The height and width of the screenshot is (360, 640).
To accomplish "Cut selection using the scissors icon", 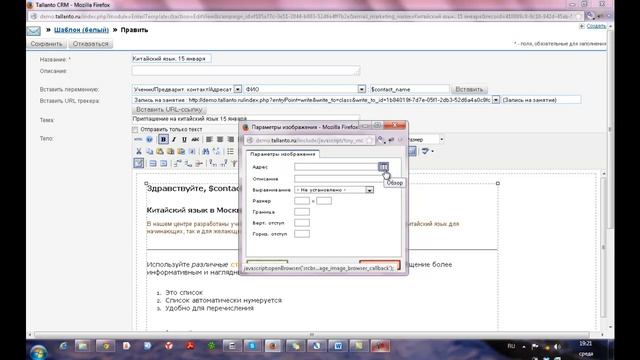I will pos(139,151).
